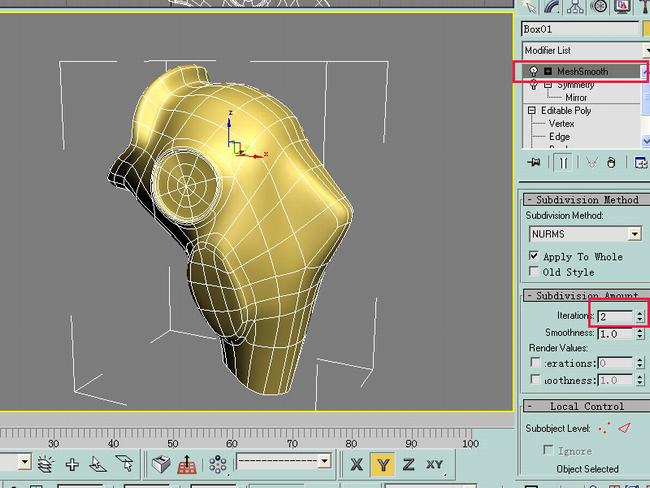Toggle the Symmetry modifier lightbulb
This screenshot has width=650, height=488.
point(534,85)
